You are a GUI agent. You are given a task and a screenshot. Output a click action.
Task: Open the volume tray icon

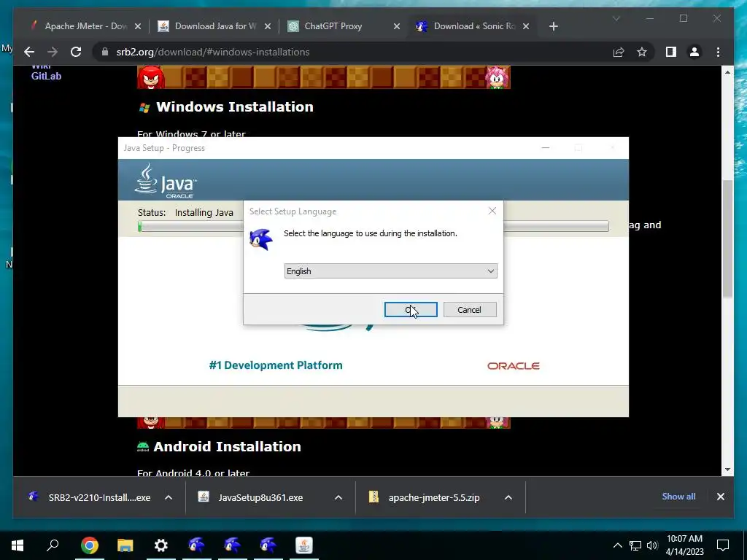coord(652,545)
